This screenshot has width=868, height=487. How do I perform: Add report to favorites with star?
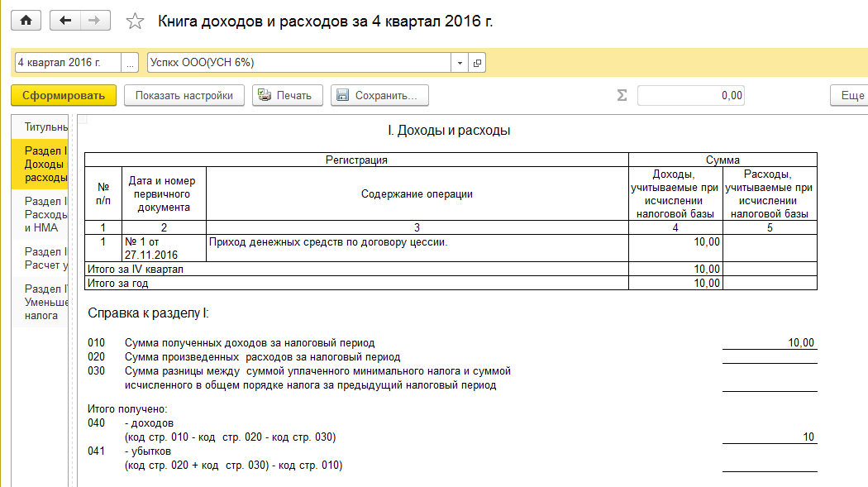click(135, 21)
